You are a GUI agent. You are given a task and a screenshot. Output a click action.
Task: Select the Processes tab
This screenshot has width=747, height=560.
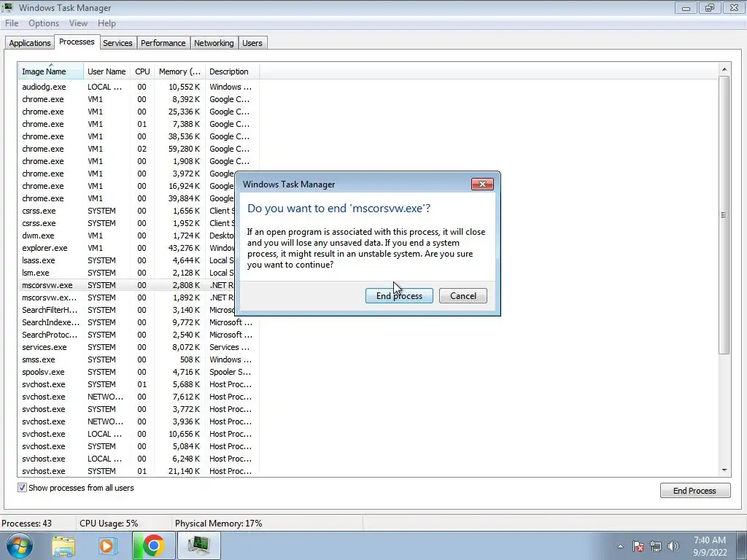tap(77, 42)
